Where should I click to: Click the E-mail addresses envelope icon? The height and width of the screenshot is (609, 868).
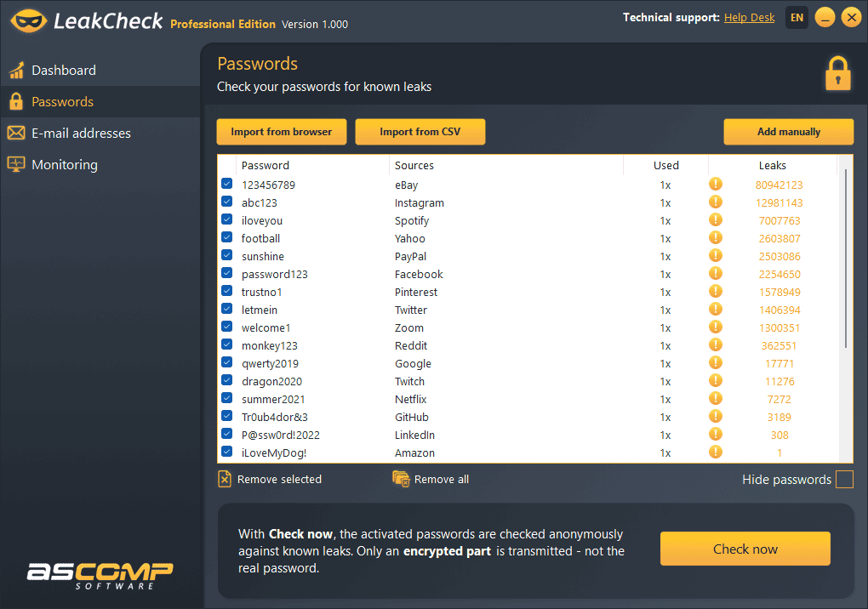(x=16, y=133)
